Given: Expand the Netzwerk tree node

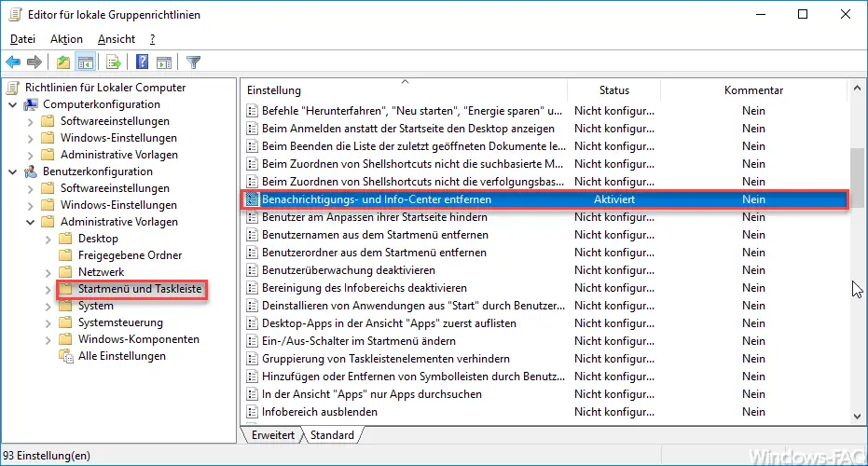Looking at the screenshot, I should point(48,273).
